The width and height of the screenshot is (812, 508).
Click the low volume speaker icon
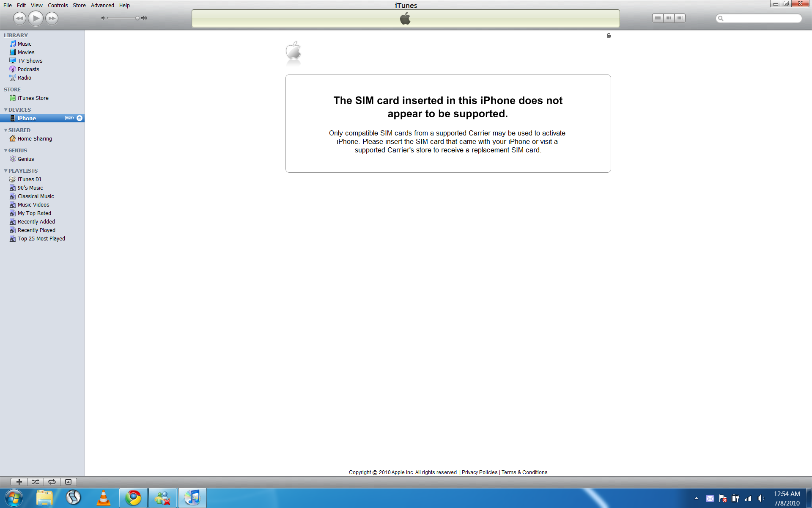[x=103, y=18]
